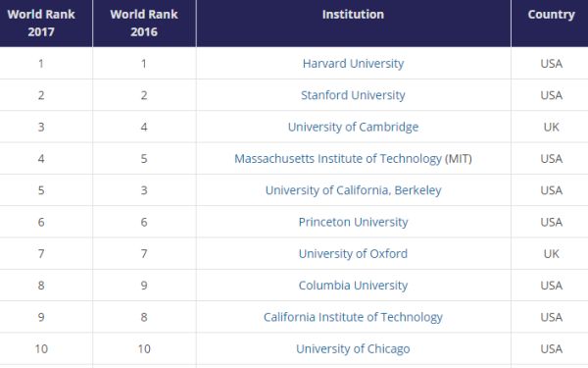
Task: Open Massachusetts Institute of Technology link
Action: 338,158
